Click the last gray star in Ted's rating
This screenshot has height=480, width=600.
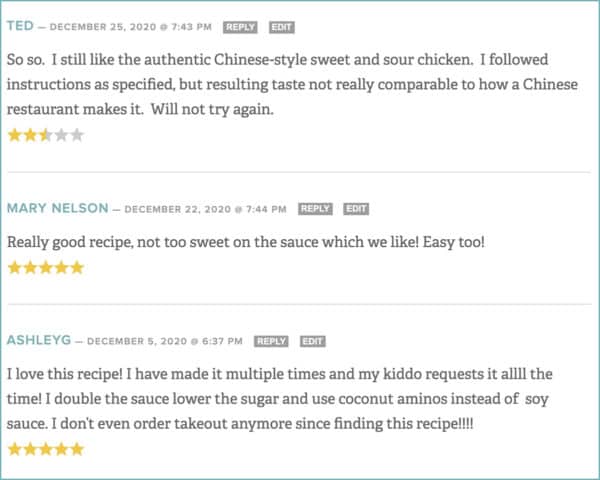pos(77,135)
